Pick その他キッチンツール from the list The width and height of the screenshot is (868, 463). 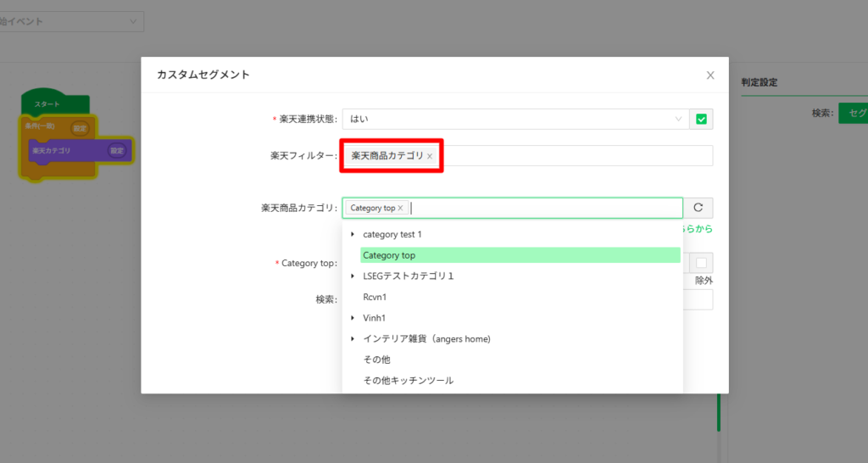(x=408, y=381)
